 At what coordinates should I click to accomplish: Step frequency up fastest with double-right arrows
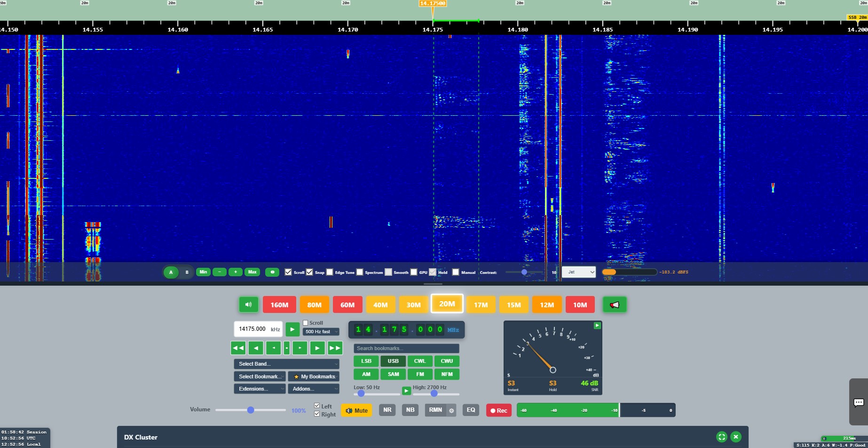click(335, 348)
